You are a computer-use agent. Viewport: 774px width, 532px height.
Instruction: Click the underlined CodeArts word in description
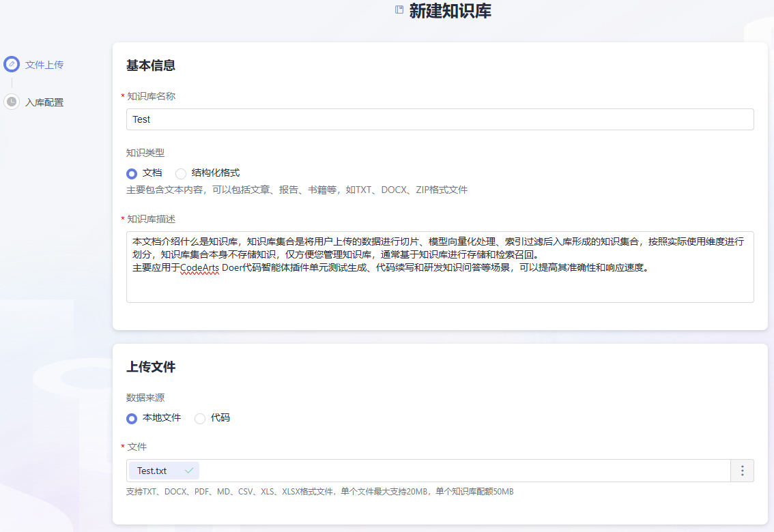point(199,267)
